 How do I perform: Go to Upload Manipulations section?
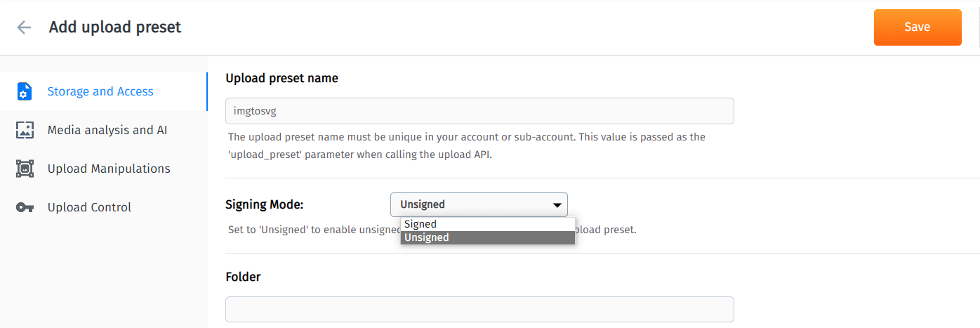(109, 169)
